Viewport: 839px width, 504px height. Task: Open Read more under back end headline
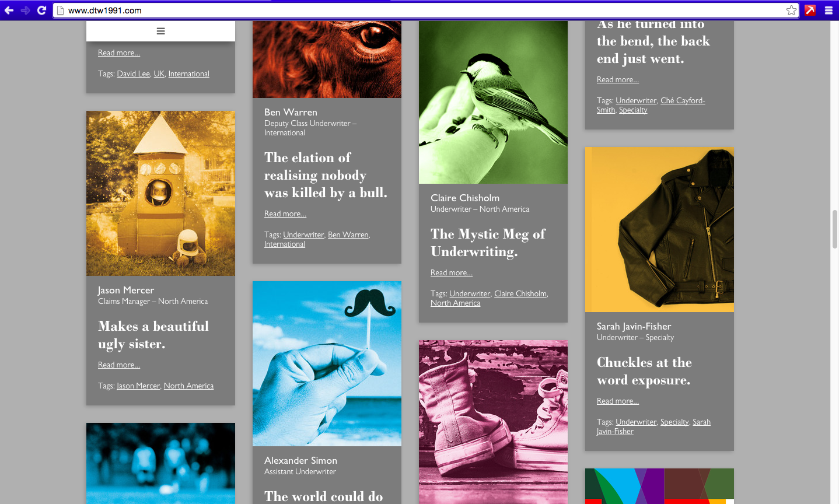point(618,80)
